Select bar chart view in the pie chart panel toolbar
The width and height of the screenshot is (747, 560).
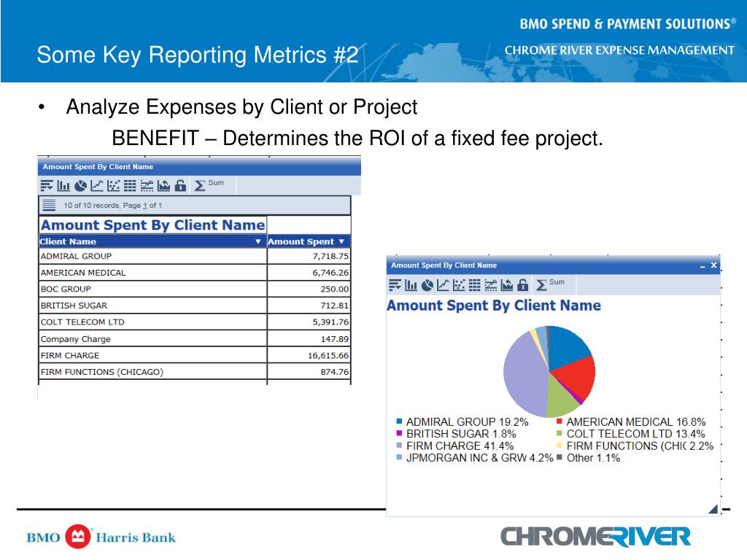(x=411, y=285)
